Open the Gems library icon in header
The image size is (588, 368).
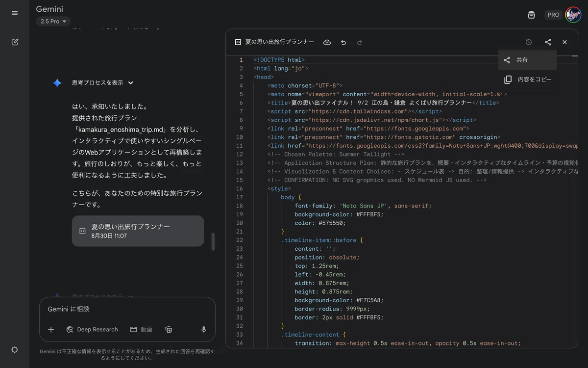pyautogui.click(x=531, y=15)
